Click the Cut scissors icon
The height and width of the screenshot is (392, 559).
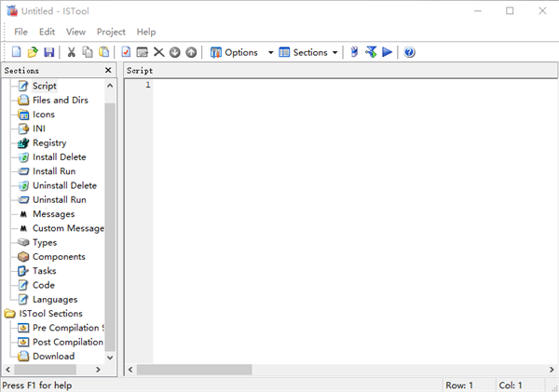[71, 52]
